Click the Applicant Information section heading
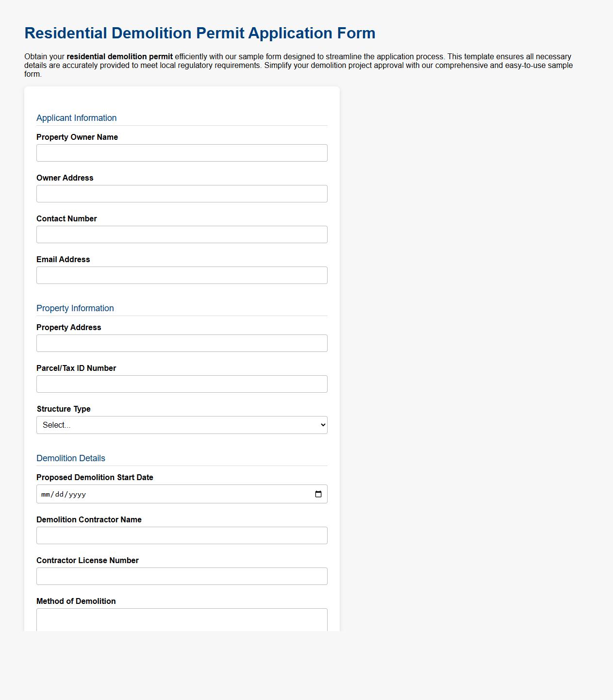Screen dimensions: 613x700 [77, 118]
